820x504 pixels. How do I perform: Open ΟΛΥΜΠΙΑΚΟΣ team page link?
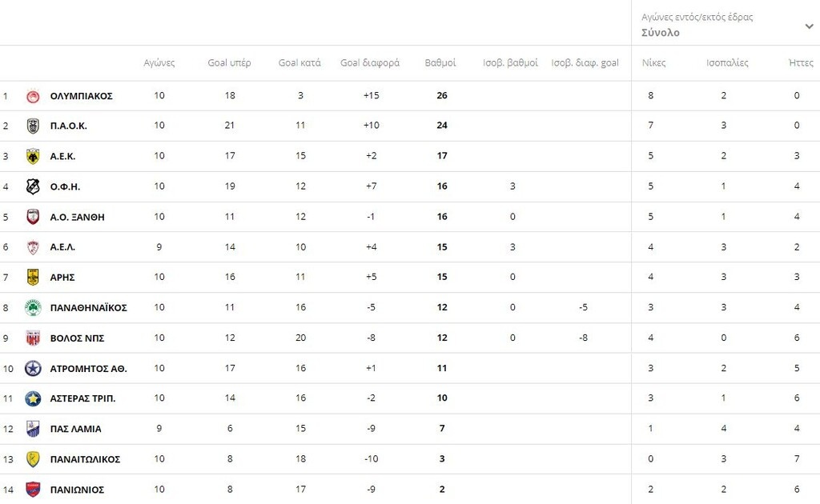click(81, 96)
